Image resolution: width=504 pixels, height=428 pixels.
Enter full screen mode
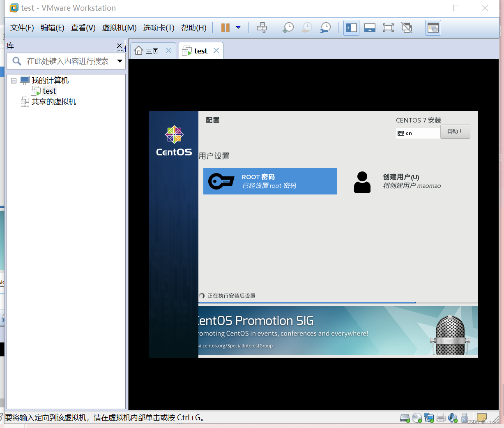[x=388, y=28]
